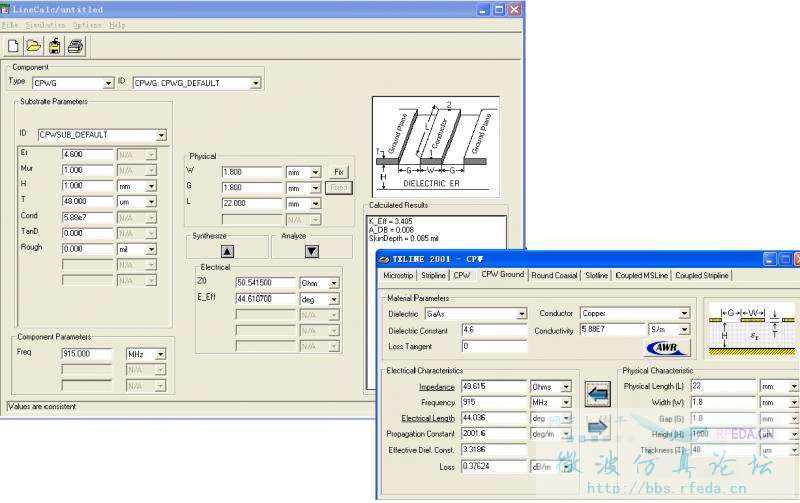
Task: Switch to the Round Coaxial tab
Action: pyautogui.click(x=554, y=275)
